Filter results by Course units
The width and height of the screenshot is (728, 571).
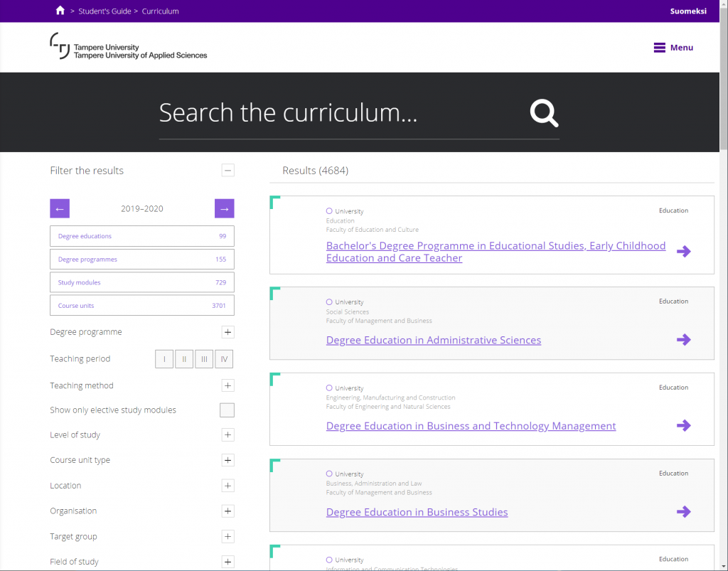click(142, 306)
